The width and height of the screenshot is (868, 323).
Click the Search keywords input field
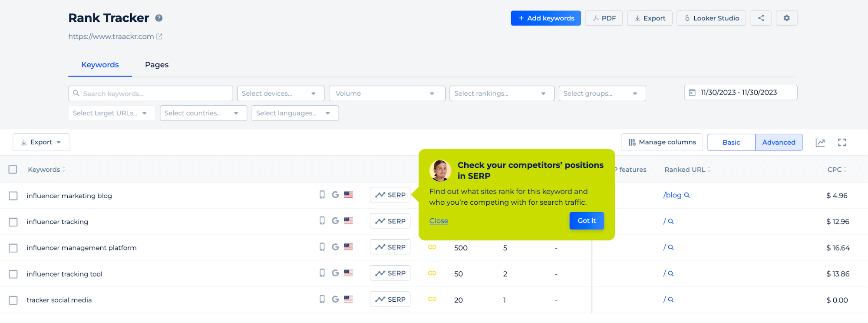point(150,93)
